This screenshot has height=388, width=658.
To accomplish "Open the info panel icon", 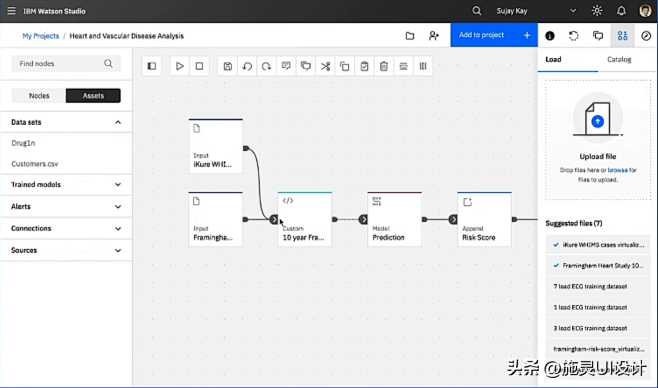I will pos(550,36).
